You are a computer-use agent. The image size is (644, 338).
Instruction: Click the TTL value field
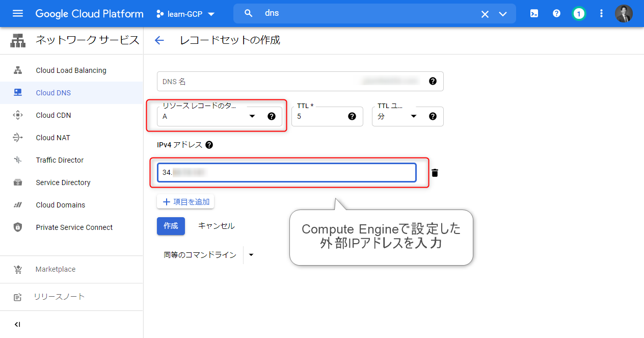point(327,116)
